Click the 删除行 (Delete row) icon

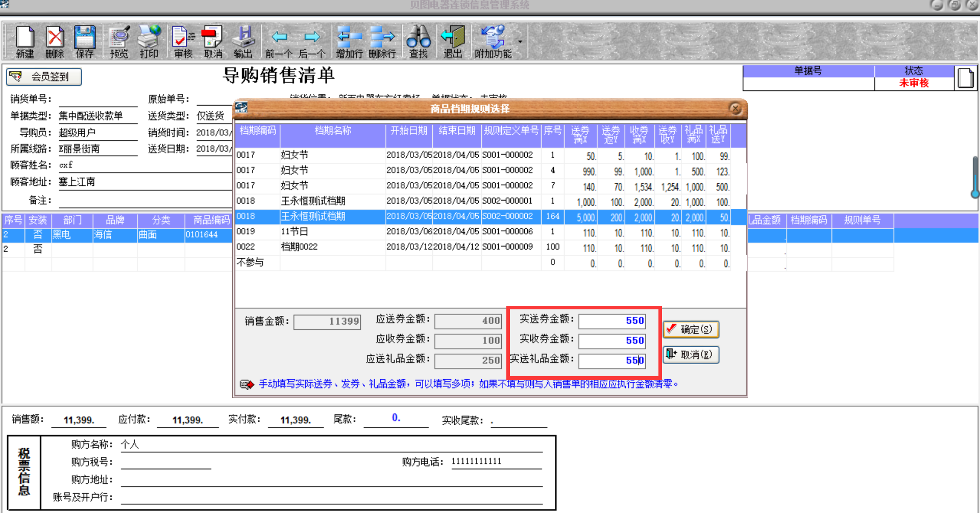382,42
